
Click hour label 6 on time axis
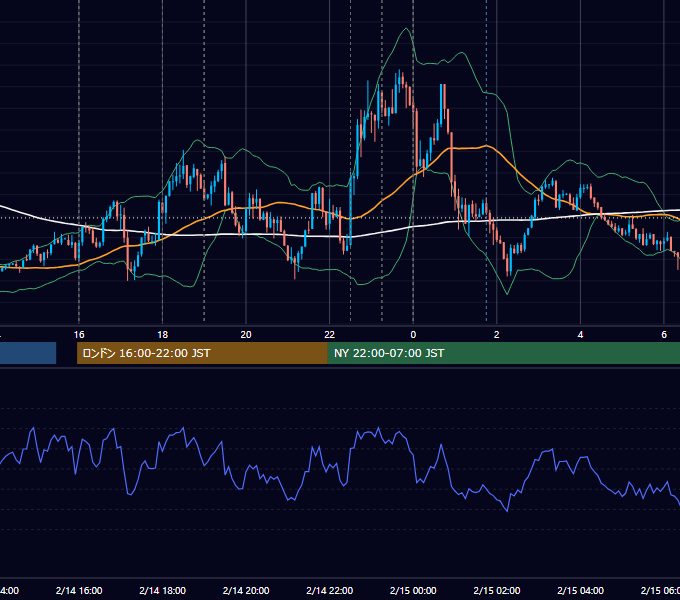coord(664,335)
